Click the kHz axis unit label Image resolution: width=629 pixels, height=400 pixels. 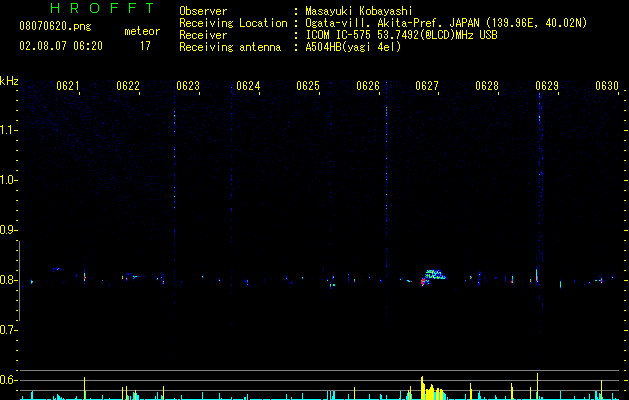tap(9, 81)
